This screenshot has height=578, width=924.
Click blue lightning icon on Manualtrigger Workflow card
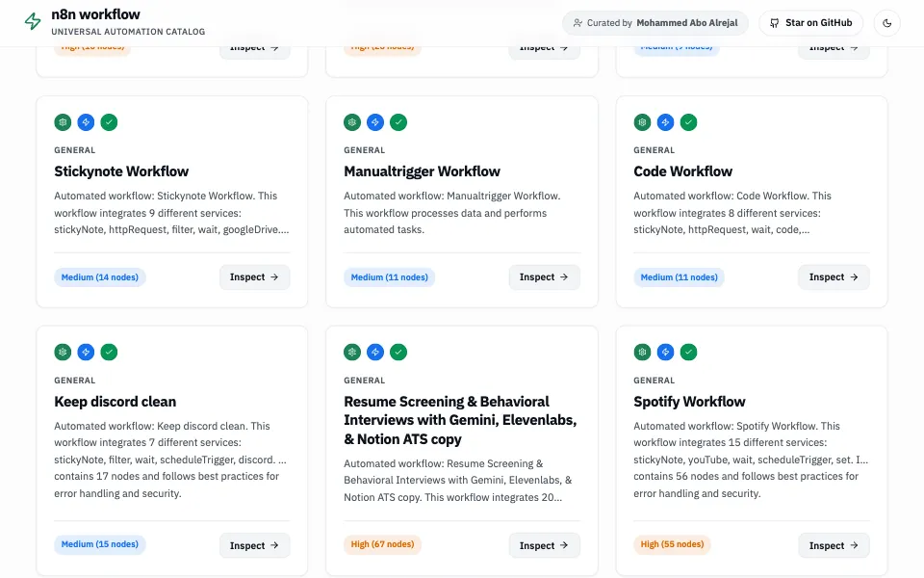[x=375, y=122]
